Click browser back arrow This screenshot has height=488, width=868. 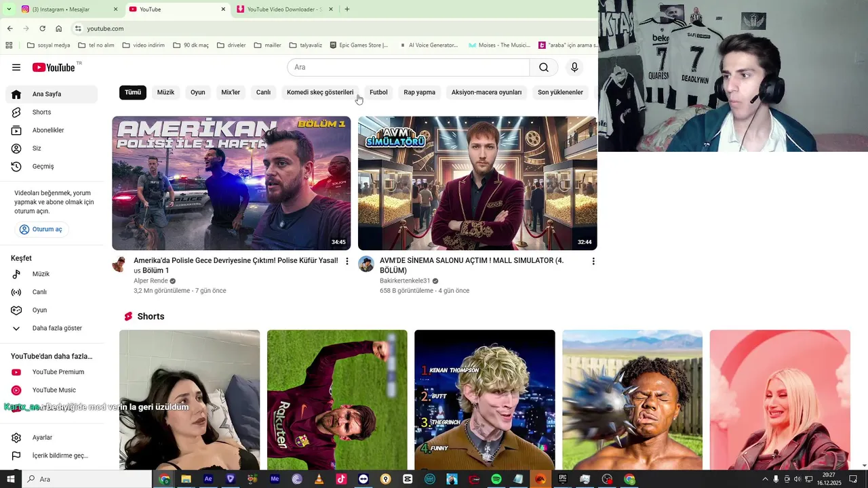coord(9,28)
